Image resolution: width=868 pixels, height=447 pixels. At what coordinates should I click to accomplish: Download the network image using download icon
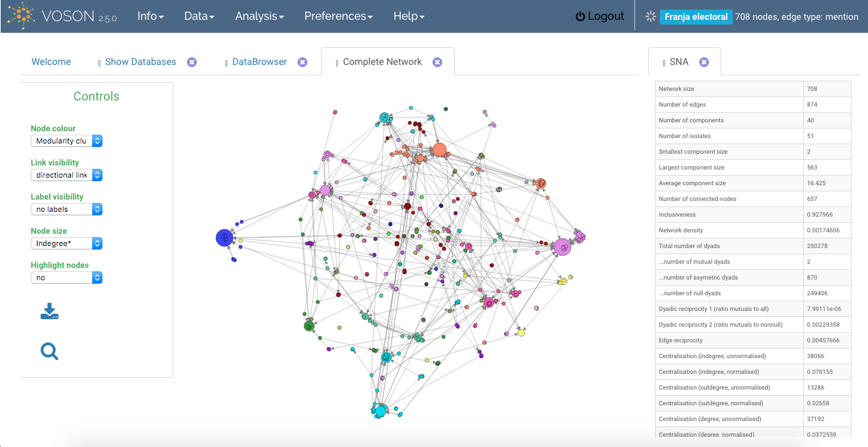49,312
